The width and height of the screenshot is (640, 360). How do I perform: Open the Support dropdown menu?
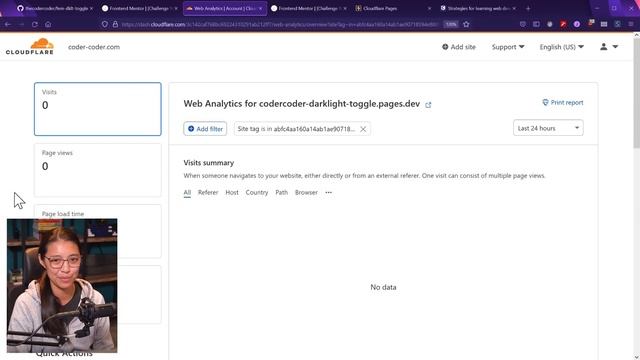(x=508, y=47)
